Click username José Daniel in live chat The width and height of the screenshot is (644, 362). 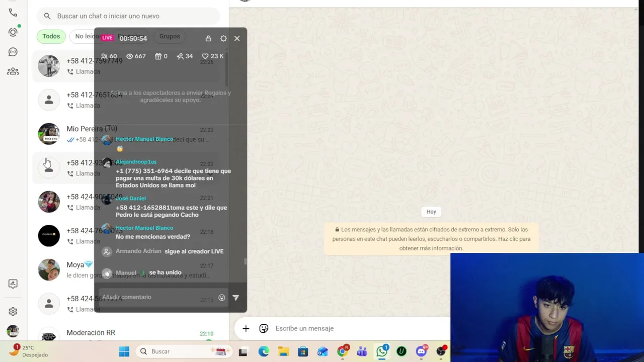[x=130, y=199]
